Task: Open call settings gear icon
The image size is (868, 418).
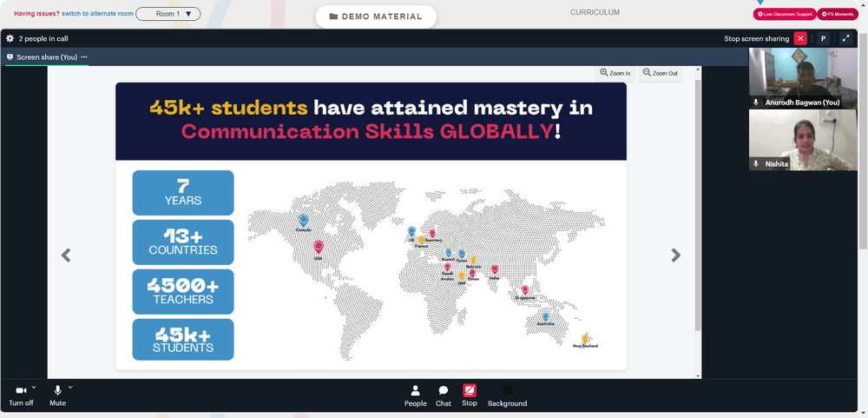Action: (10, 39)
